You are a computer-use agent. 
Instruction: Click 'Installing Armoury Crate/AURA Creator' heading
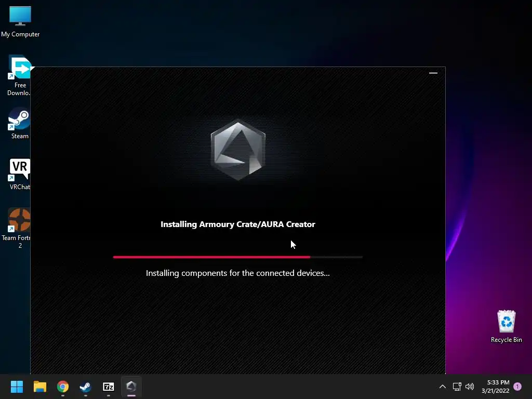[238, 224]
